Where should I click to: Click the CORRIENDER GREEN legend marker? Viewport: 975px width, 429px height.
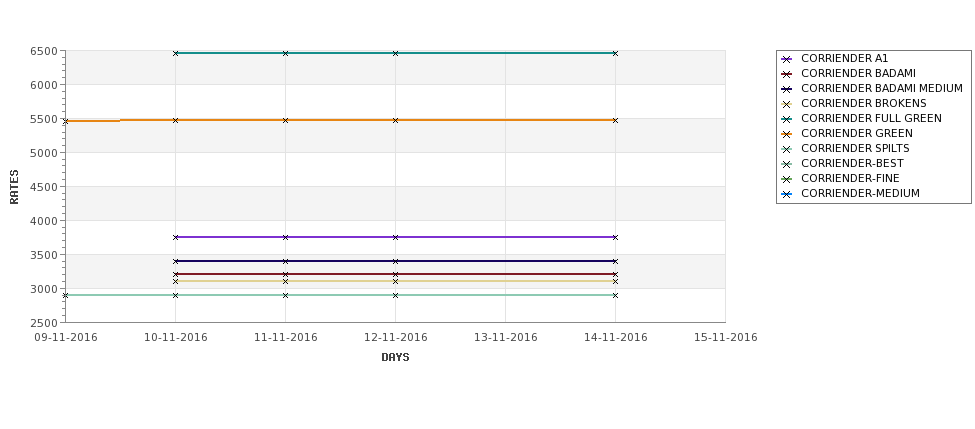[787, 134]
